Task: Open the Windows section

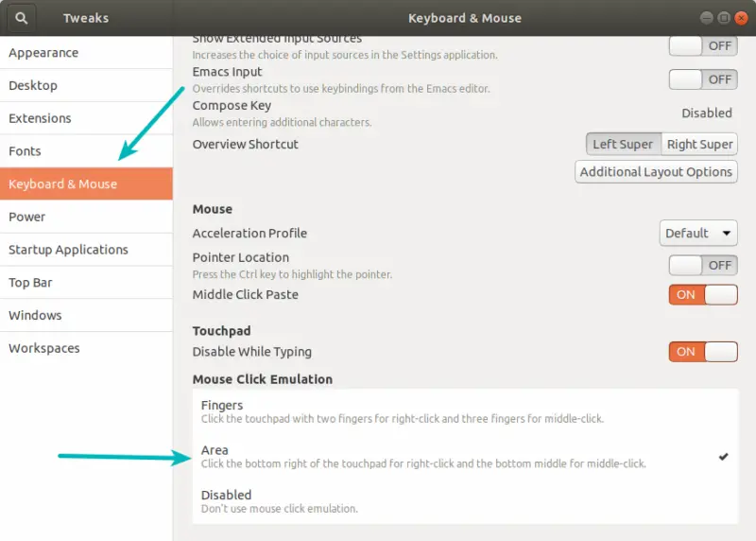Action: (86, 315)
